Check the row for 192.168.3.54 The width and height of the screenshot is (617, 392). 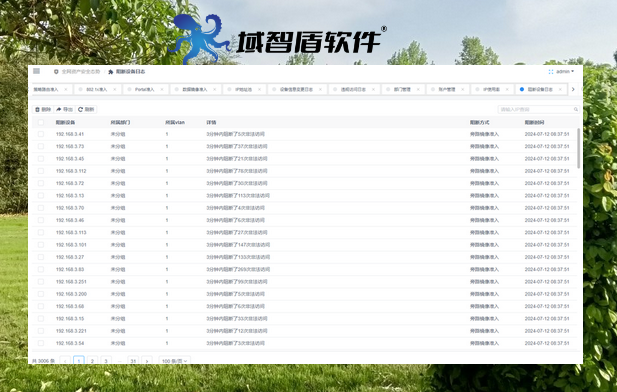point(41,343)
